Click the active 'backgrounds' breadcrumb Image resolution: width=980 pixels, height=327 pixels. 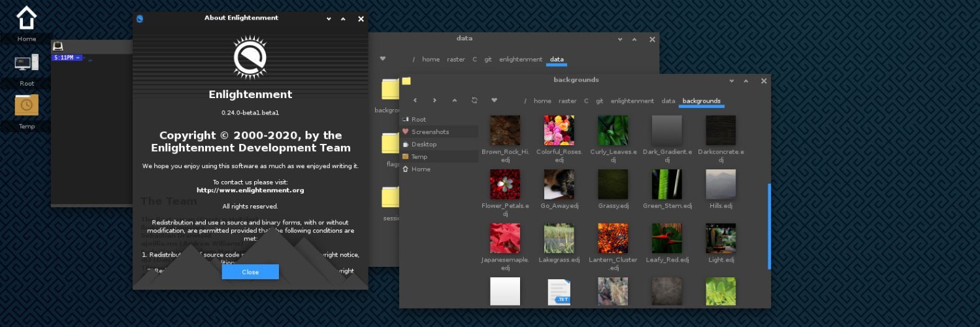(701, 101)
